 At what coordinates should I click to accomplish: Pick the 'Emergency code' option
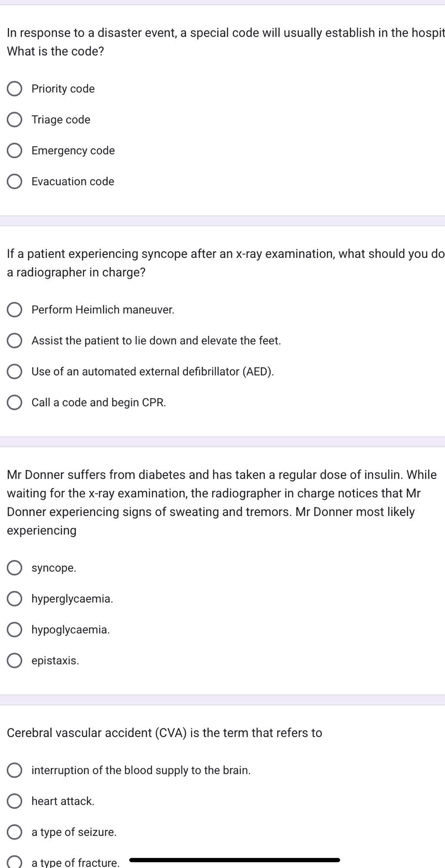click(15, 150)
